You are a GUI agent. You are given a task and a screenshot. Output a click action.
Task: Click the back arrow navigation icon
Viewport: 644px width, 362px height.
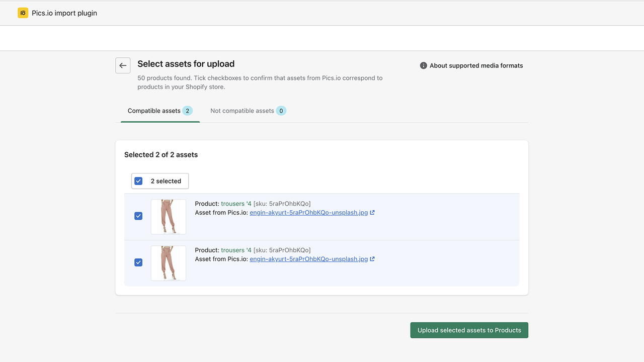click(x=123, y=65)
